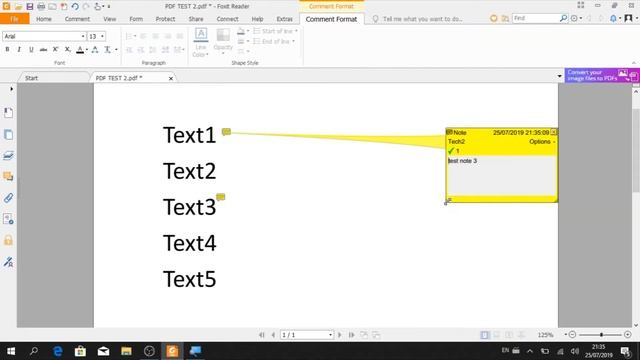Click the note icon beside Text3
The height and width of the screenshot is (360, 640).
220,197
